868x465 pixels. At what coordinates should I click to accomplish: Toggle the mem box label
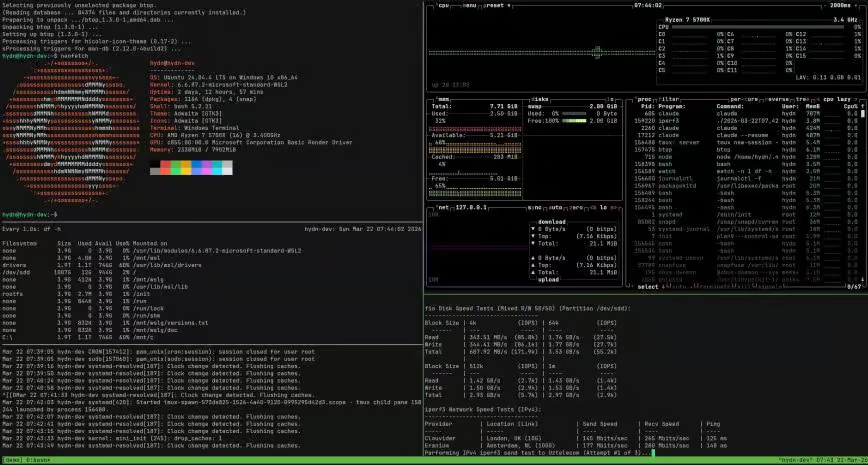(x=443, y=99)
